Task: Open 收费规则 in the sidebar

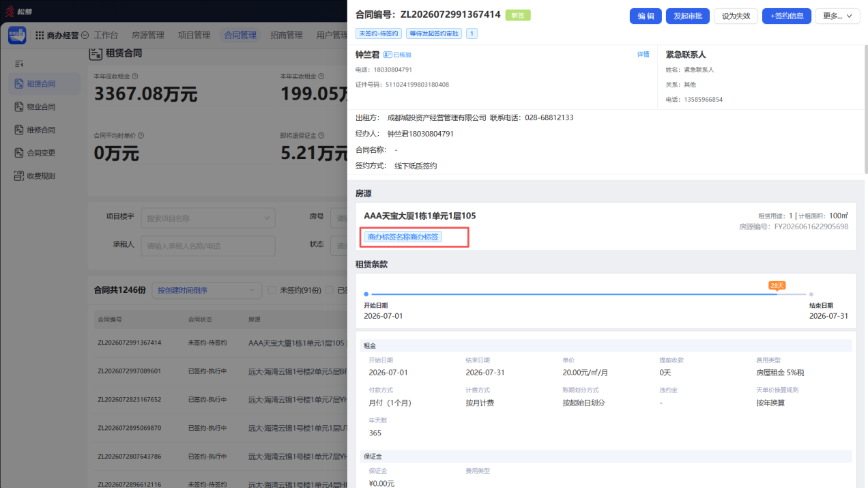Action: [x=41, y=175]
